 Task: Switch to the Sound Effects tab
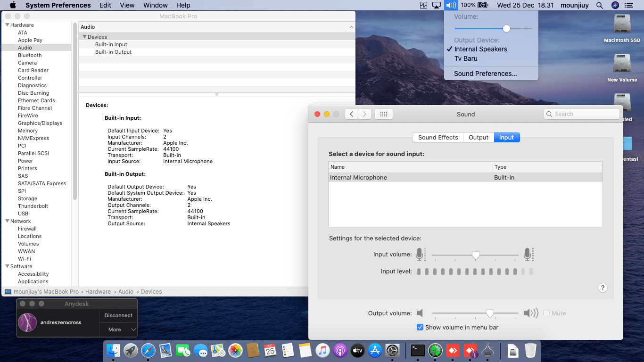pos(438,137)
